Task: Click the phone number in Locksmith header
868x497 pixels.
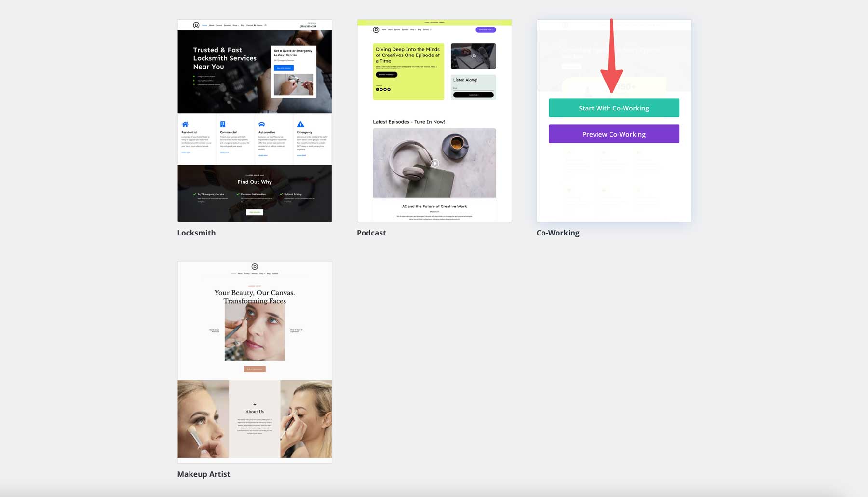Action: coord(308,26)
